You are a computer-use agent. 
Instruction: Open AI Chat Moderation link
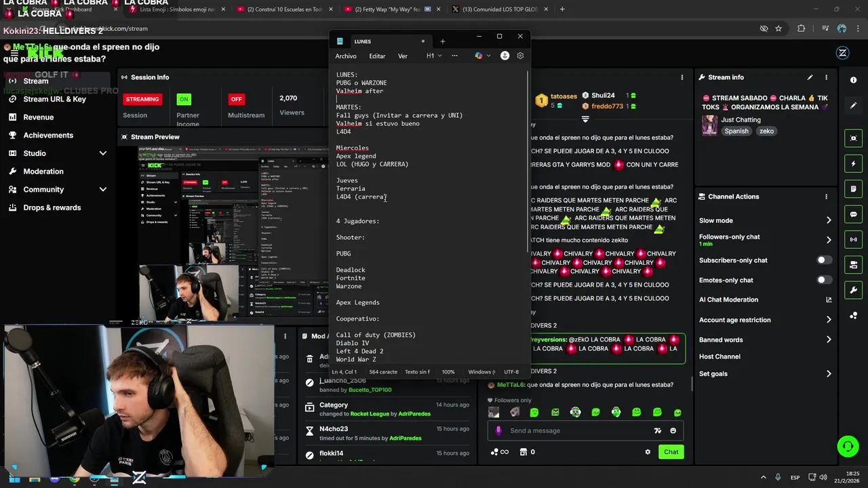765,300
